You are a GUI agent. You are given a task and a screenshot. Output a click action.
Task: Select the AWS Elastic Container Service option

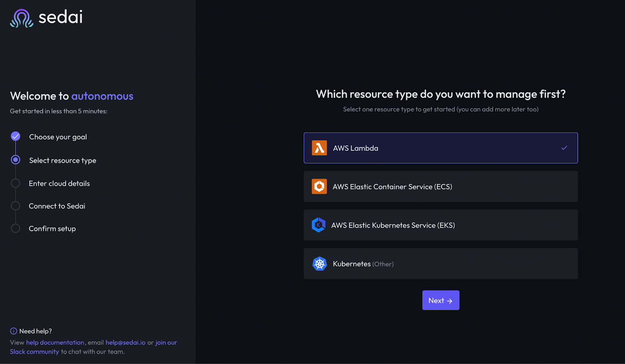click(x=441, y=186)
